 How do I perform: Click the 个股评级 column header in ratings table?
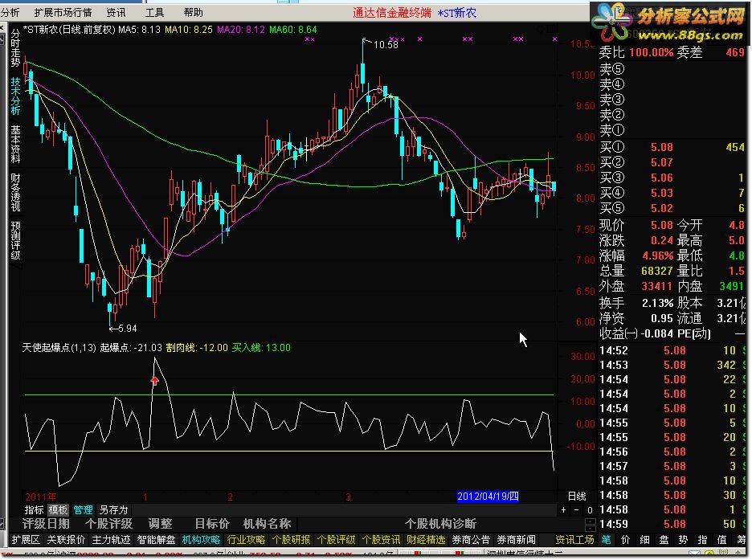click(109, 524)
